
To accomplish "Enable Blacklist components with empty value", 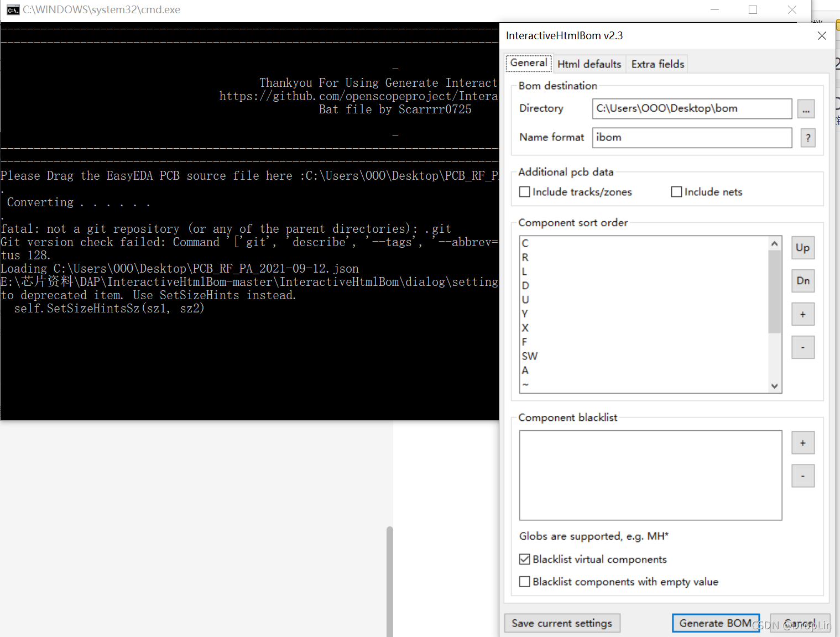I will 619,582.
